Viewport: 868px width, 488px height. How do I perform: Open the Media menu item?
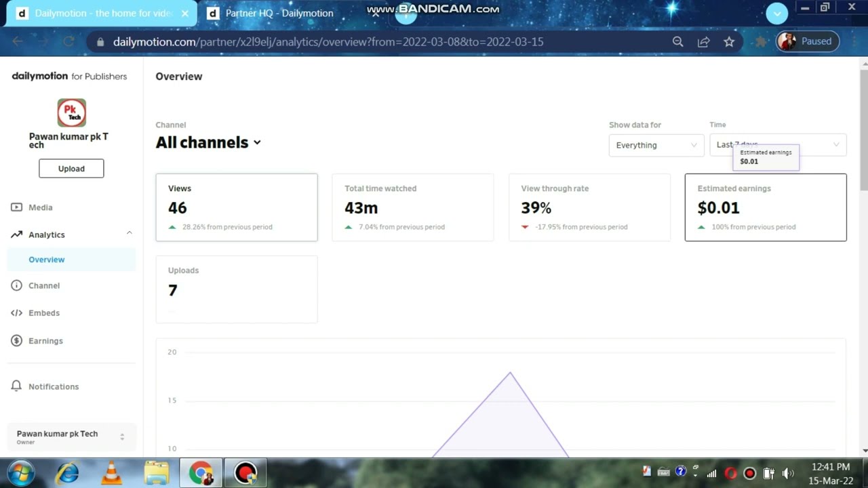tap(40, 207)
